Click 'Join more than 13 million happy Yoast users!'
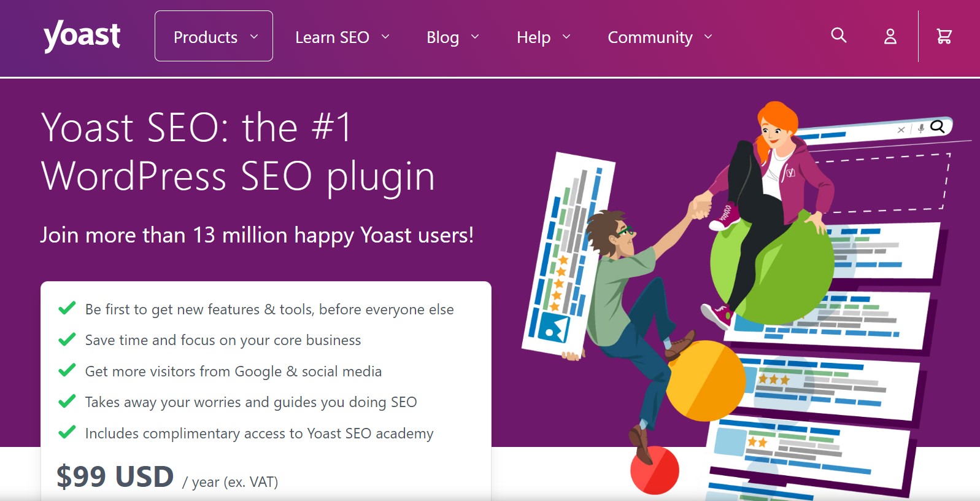The height and width of the screenshot is (501, 980). pyautogui.click(x=257, y=235)
